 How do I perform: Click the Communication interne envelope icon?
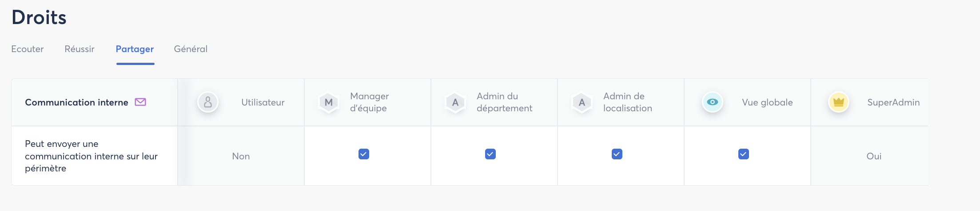pos(140,102)
